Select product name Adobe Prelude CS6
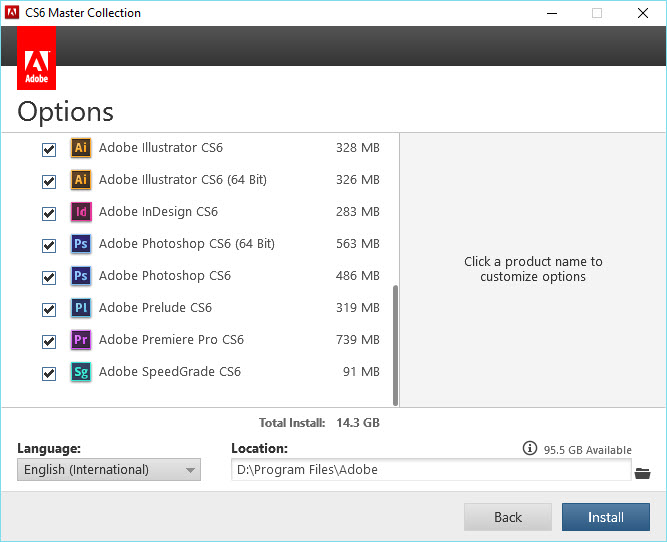Image resolution: width=667 pixels, height=542 pixels. point(155,308)
